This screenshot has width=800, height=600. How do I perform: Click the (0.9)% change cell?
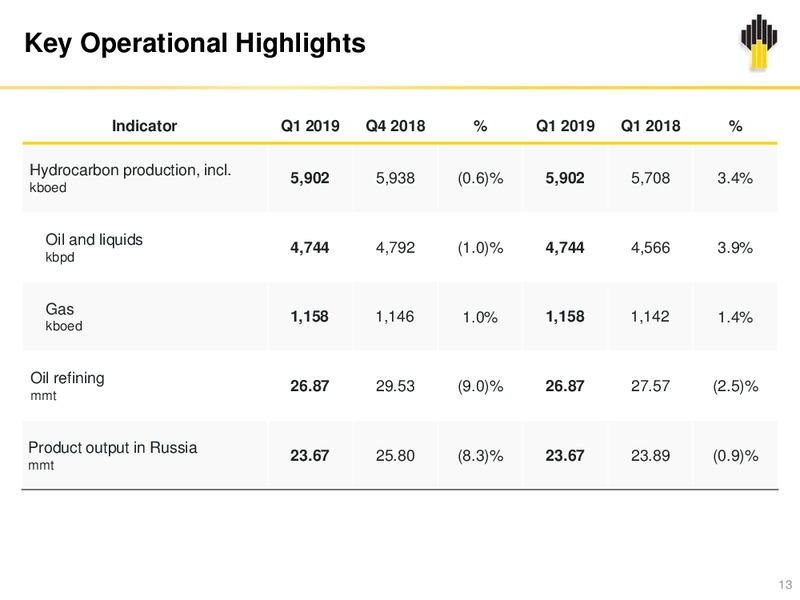click(735, 456)
